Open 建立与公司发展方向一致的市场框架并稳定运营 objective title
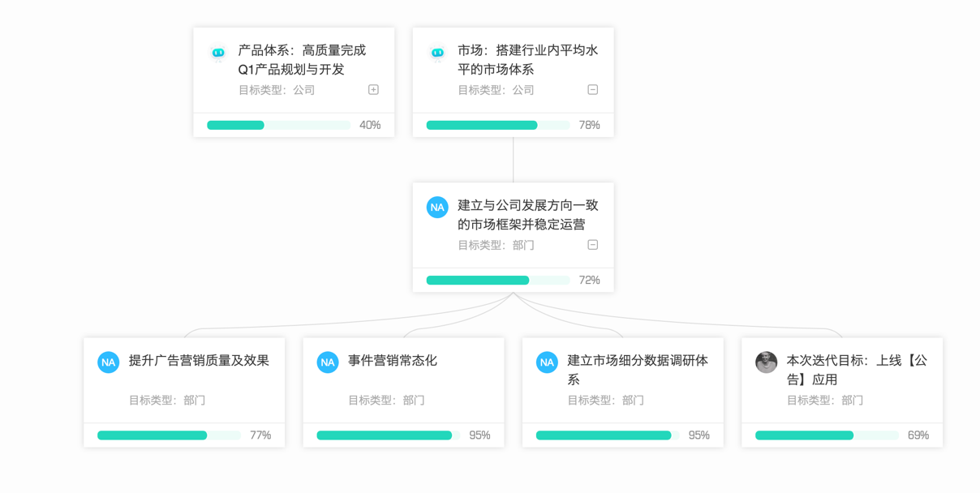980x493 pixels. (527, 215)
